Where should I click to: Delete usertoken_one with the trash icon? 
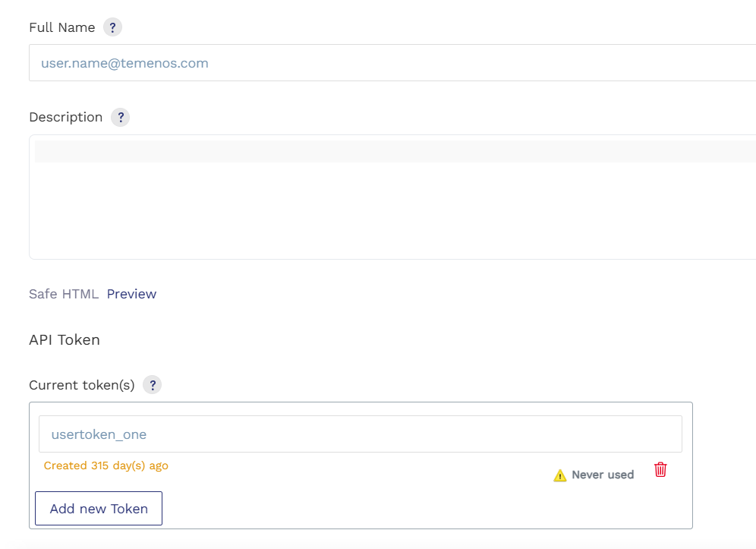pos(660,469)
